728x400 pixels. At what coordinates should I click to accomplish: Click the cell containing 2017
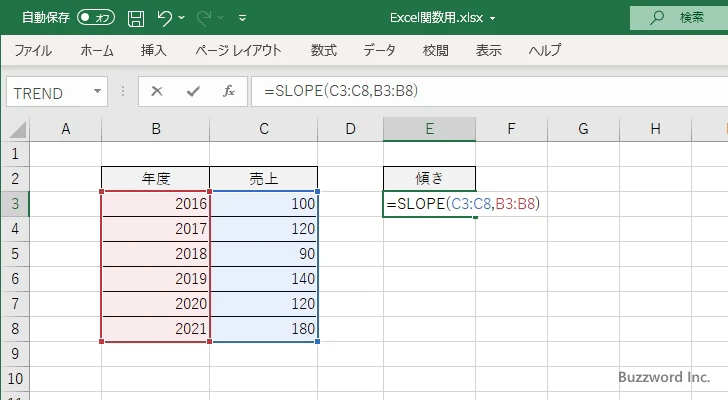pos(156,229)
